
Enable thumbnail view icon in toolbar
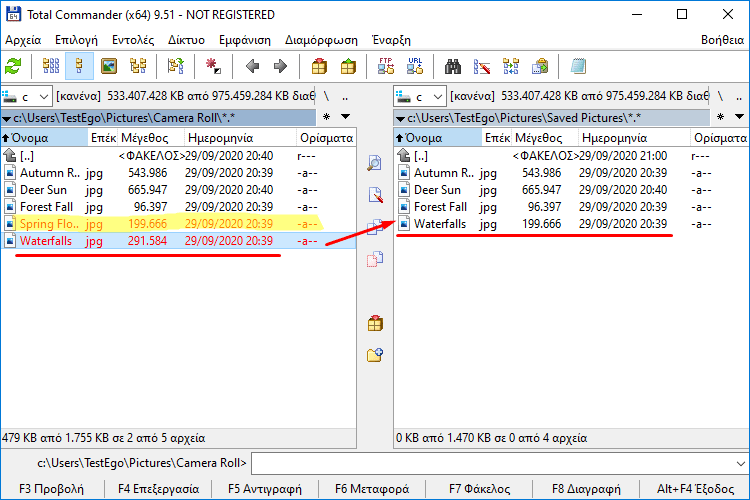(109, 66)
